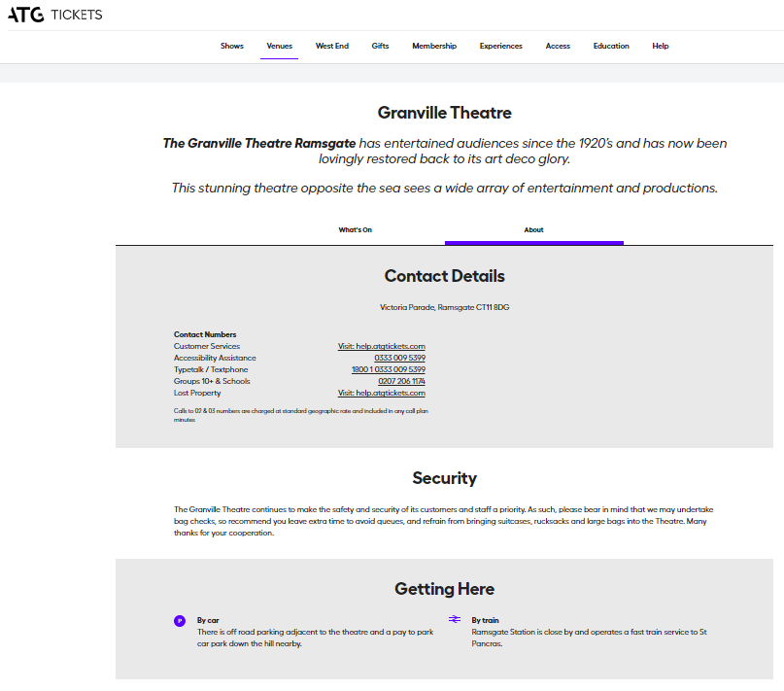Open the Shows menu item
Image resolution: width=784 pixels, height=691 pixels.
click(232, 46)
